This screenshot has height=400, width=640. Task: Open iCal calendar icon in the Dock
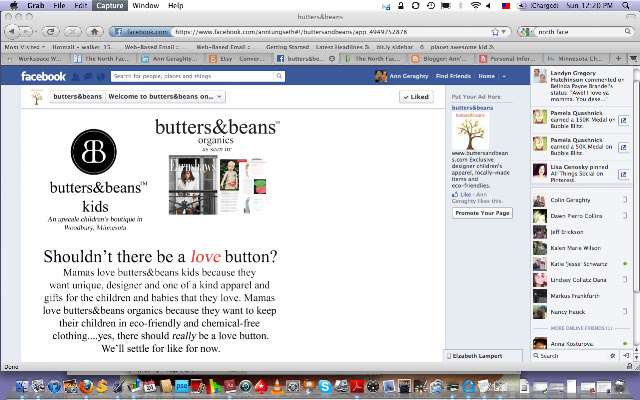pyautogui.click(x=149, y=386)
